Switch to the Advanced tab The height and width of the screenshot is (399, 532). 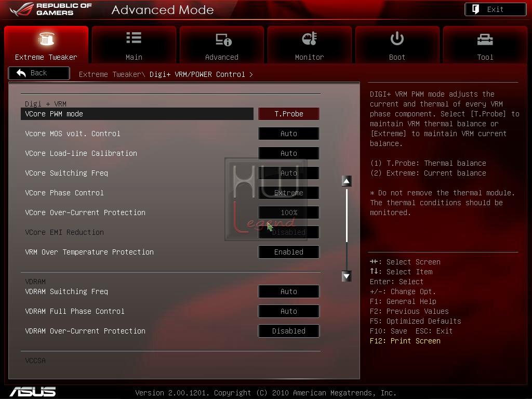(221, 45)
